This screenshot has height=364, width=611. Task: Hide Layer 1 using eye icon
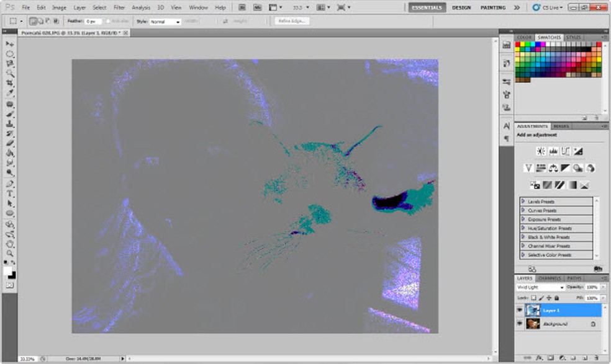520,310
